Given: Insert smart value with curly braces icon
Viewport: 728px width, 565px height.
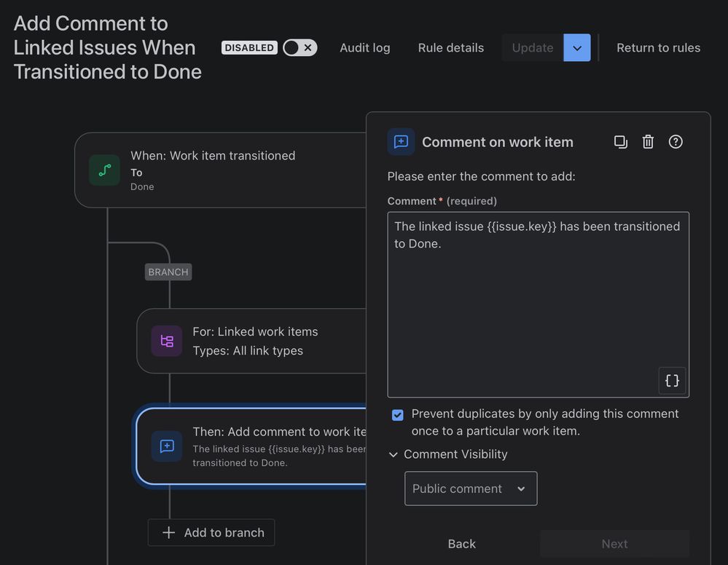Looking at the screenshot, I should pos(672,381).
